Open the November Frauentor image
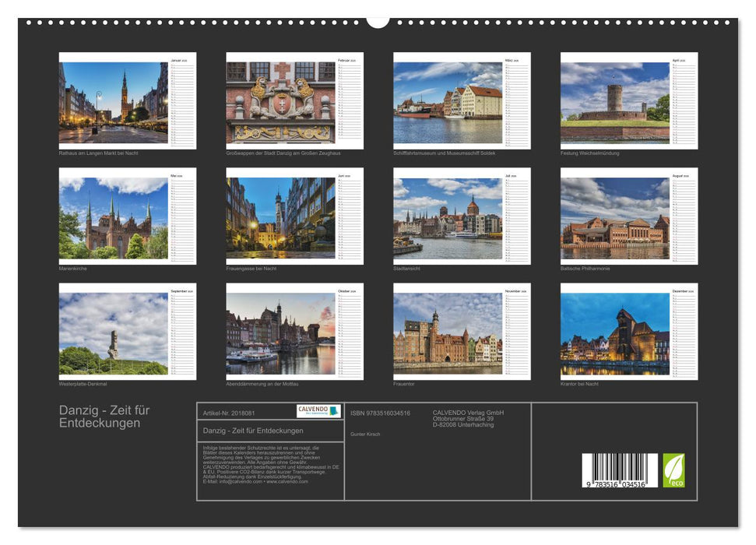The width and height of the screenshot is (756, 545). pyautogui.click(x=448, y=333)
